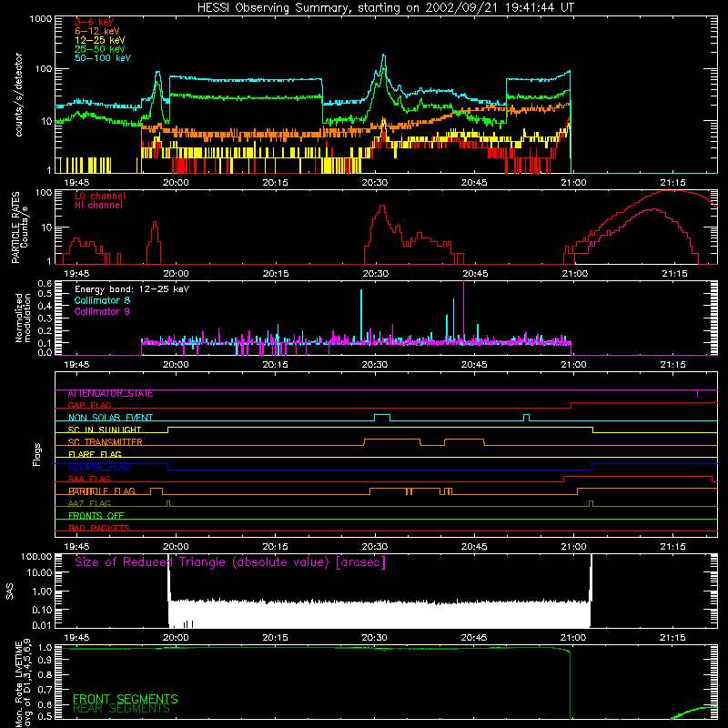Click the 0.7 tick on the livetime axis
This screenshot has height=728, width=728.
(x=45, y=690)
